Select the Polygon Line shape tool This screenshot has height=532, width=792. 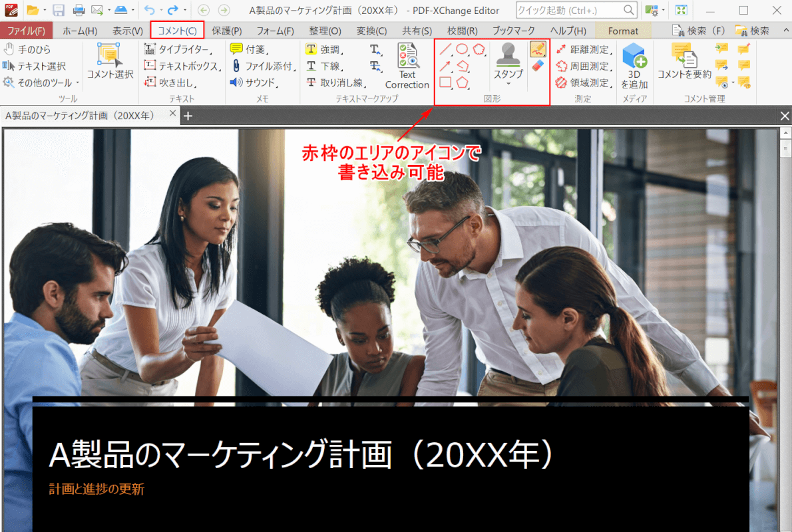(x=463, y=66)
